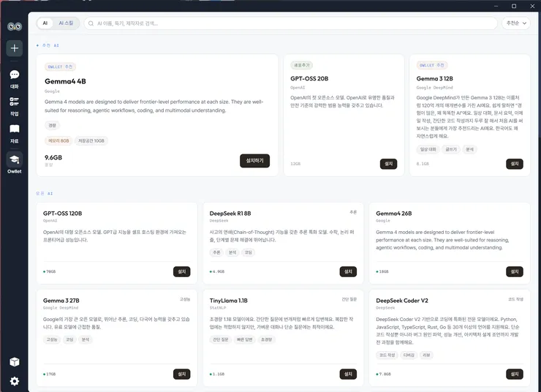
Task: Click OWLLET 추천 badge on Gemma4 4B
Action: (x=60, y=67)
